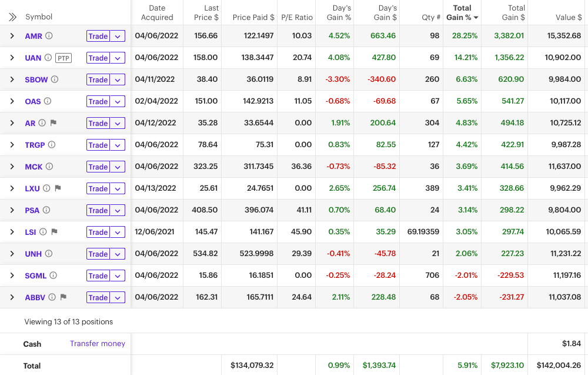Sort by the P/E Ratio column header
Viewport: 588px width, 375px height.
click(x=297, y=17)
